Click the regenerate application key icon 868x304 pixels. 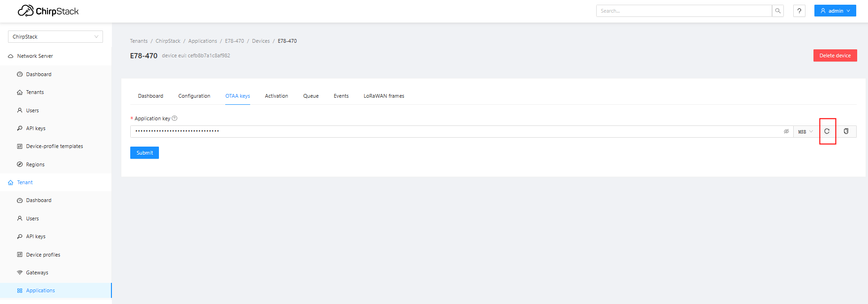tap(827, 132)
